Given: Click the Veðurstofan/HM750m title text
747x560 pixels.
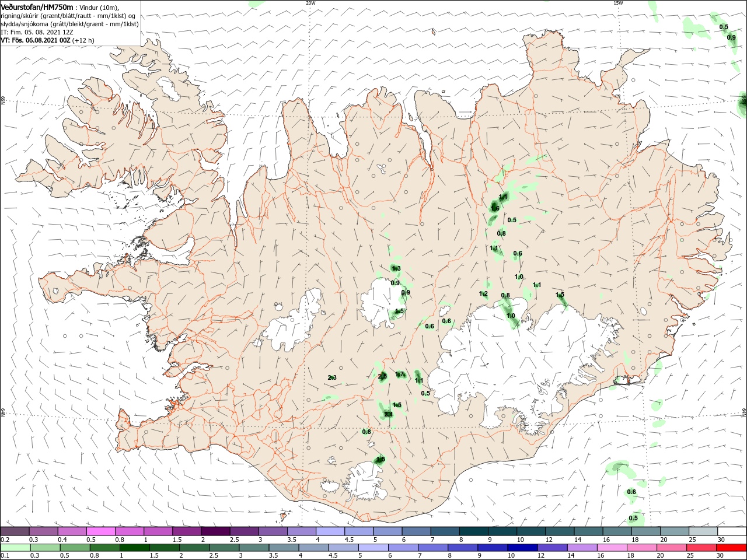Looking at the screenshot, I should 37,6.
